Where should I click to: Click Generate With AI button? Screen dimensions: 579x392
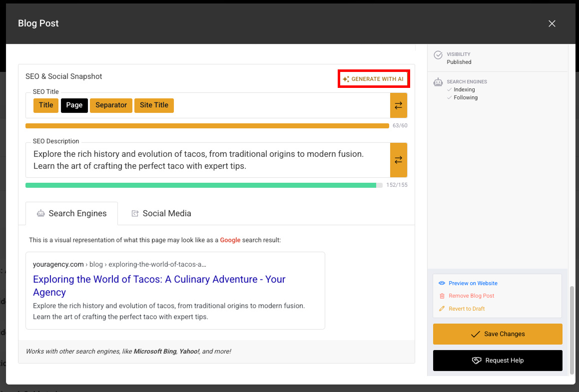tap(373, 79)
